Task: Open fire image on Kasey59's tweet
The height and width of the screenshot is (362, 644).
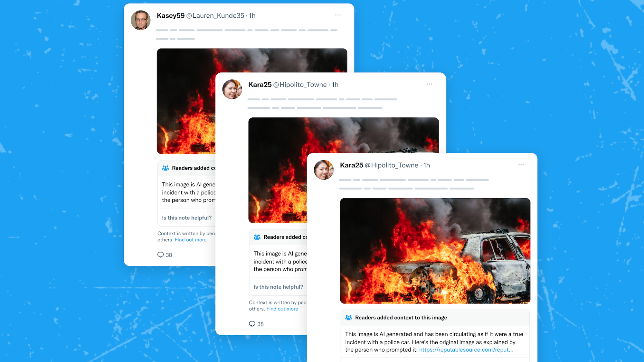Action: pos(186,101)
